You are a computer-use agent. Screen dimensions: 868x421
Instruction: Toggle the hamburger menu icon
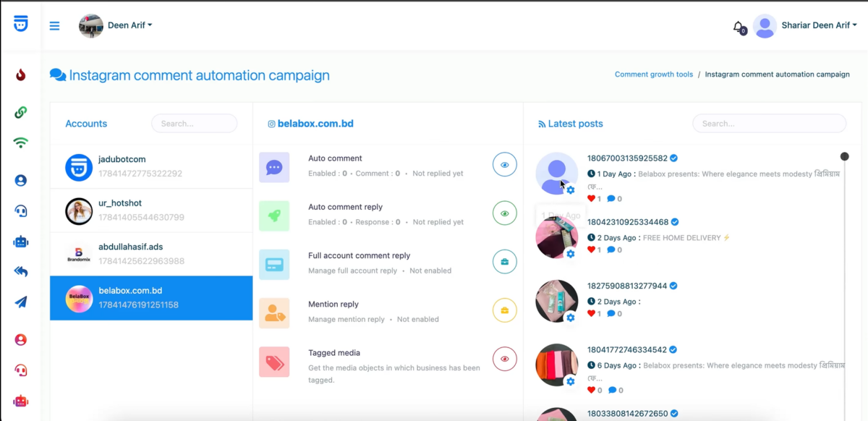54,26
